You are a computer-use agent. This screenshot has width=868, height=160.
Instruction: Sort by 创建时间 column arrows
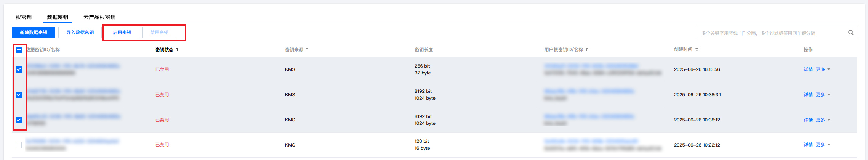click(697, 49)
